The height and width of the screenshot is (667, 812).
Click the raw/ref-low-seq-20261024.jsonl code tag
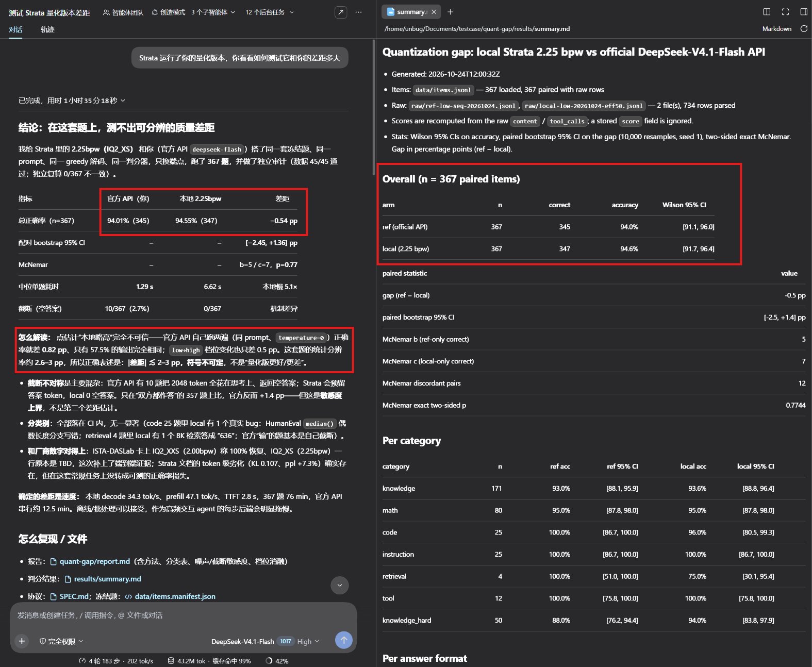point(462,106)
